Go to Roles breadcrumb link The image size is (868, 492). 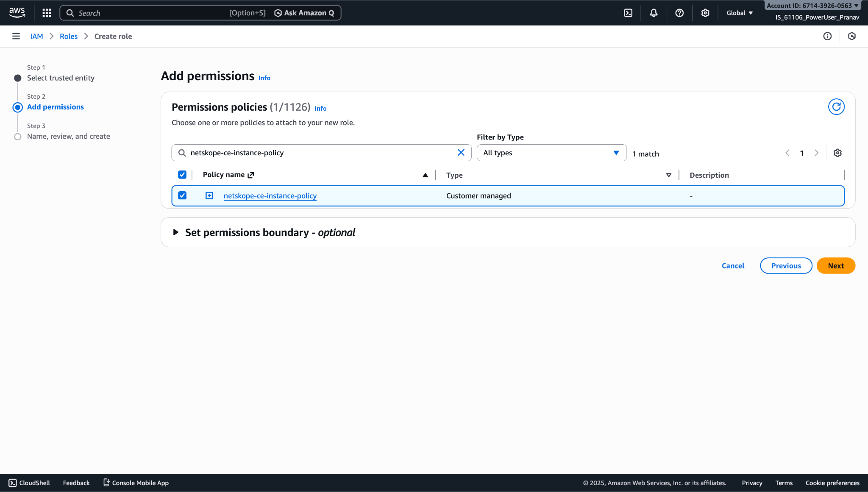point(69,36)
